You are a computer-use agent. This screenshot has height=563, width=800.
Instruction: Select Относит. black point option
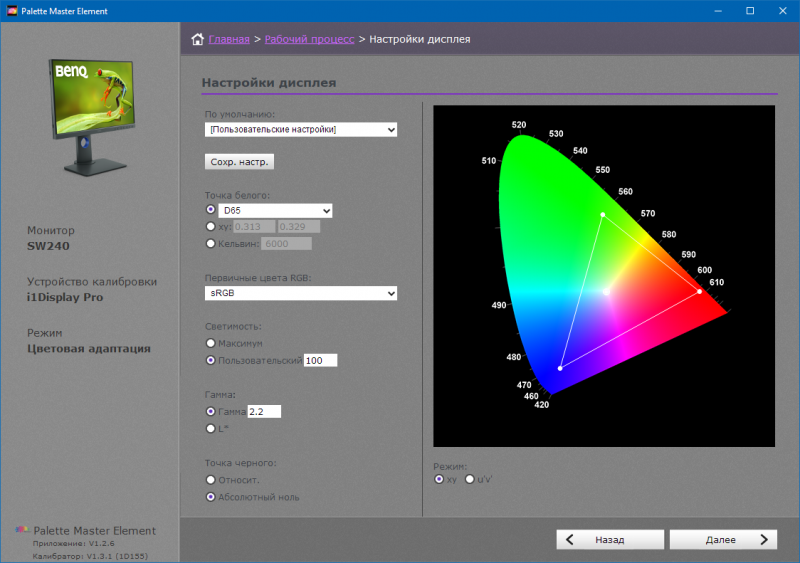point(210,480)
